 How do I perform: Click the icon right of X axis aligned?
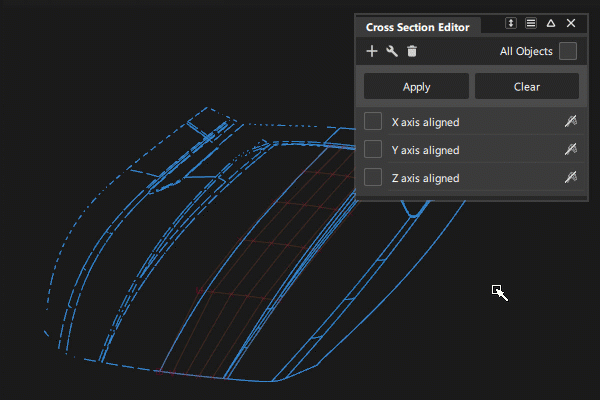(571, 121)
